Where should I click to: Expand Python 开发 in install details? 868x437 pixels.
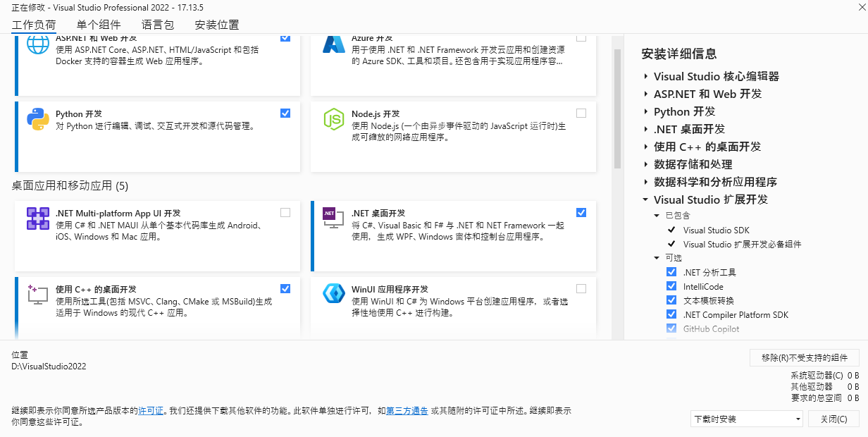(646, 111)
